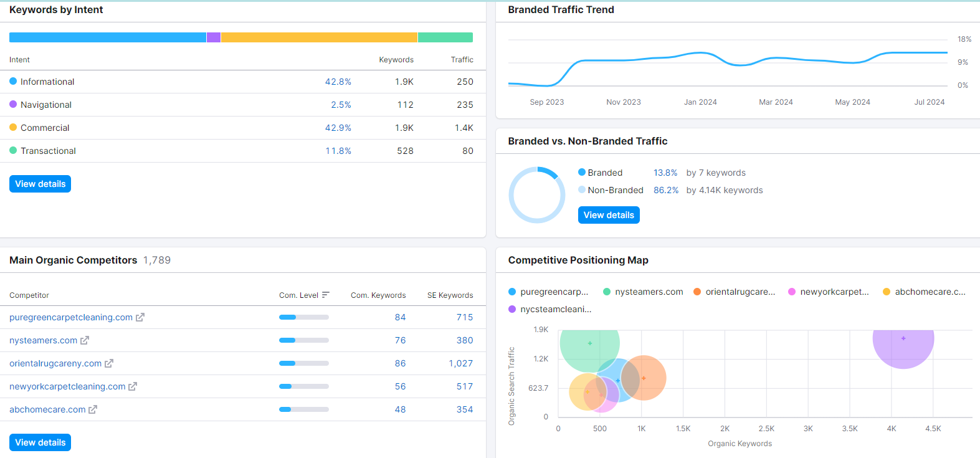Toggle newyorkcarpet... legend in positioning map
Screen dimensions: 980x458
pyautogui.click(x=829, y=292)
